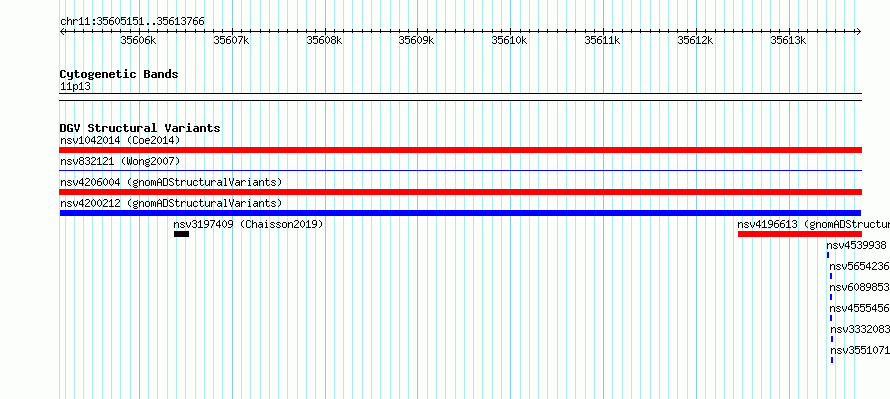Open the nsv6089853 variant label
890x399 pixels.
pyautogui.click(x=859, y=288)
